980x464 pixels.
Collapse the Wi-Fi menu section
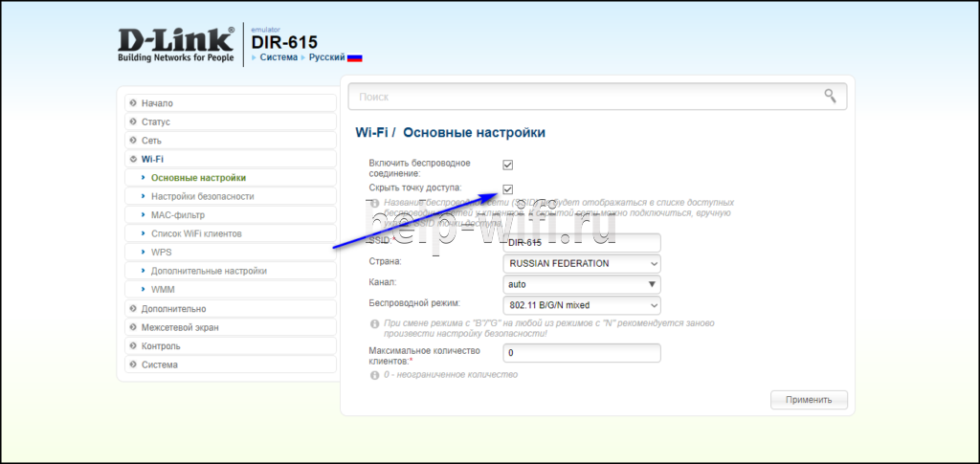[x=132, y=159]
